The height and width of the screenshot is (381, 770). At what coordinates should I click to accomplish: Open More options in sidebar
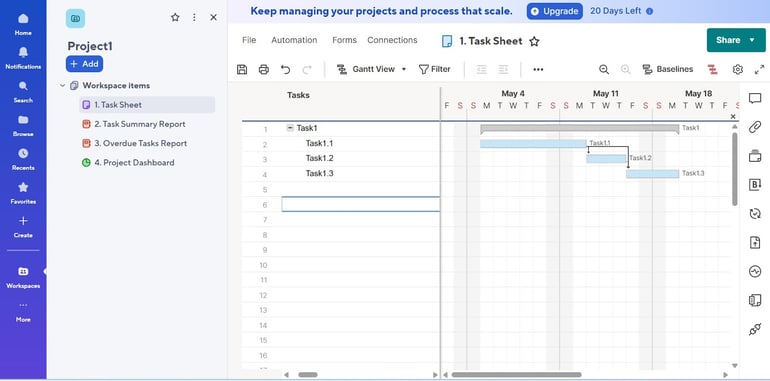[x=23, y=311]
